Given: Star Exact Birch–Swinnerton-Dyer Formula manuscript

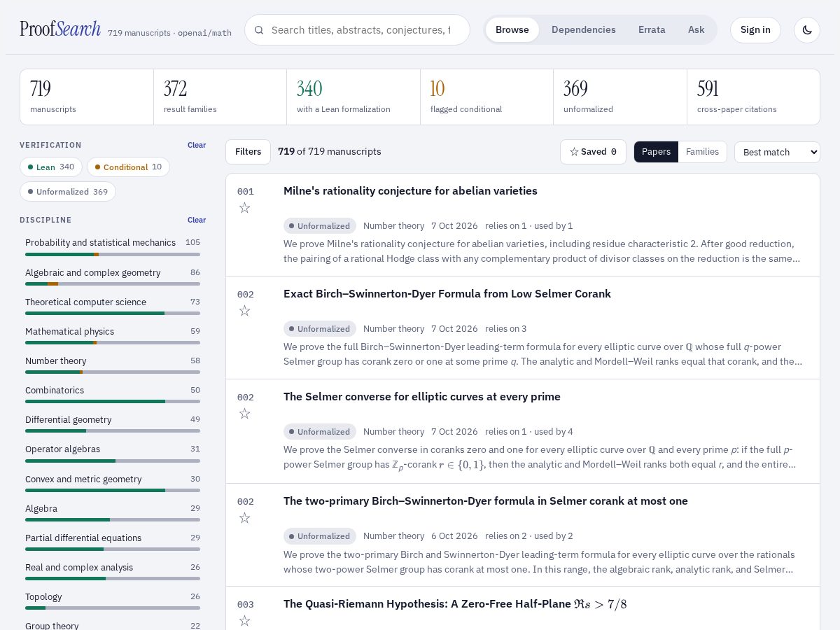Looking at the screenshot, I should [244, 311].
